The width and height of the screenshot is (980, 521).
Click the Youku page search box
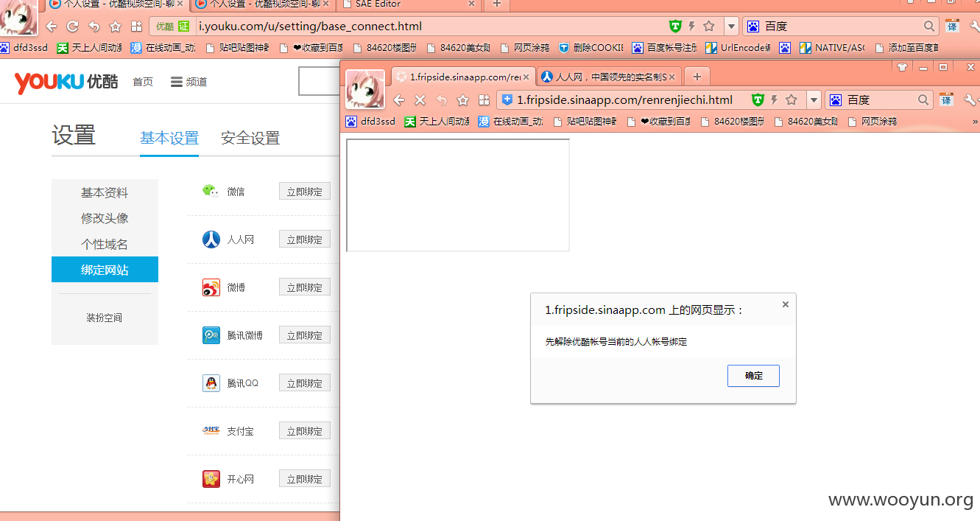click(319, 81)
